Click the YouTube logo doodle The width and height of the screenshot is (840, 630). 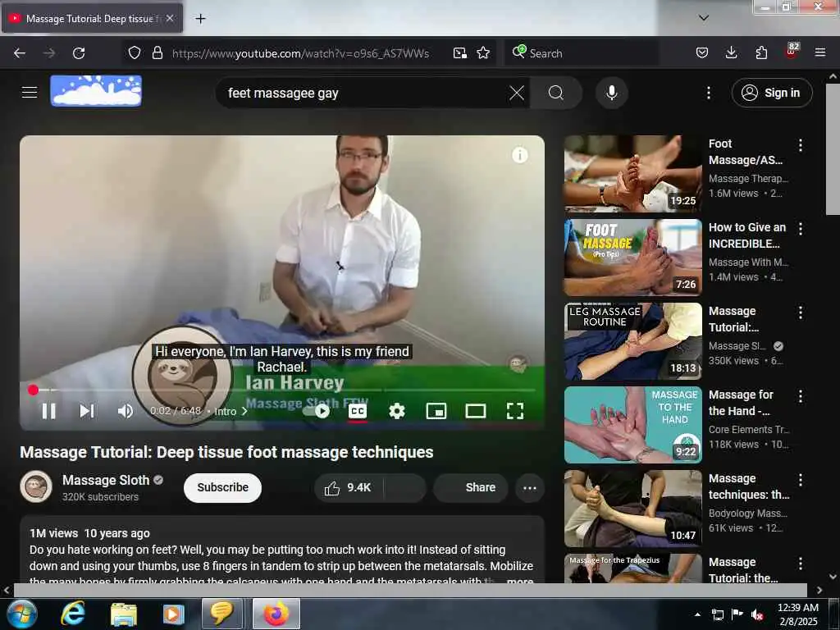coord(96,90)
